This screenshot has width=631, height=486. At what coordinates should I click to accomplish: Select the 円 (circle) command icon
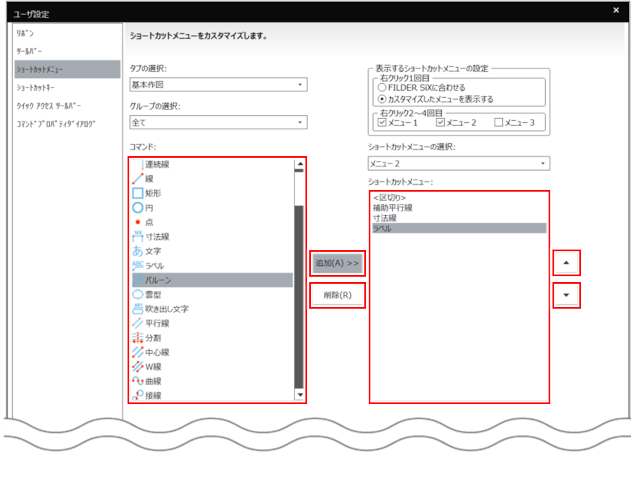[138, 207]
